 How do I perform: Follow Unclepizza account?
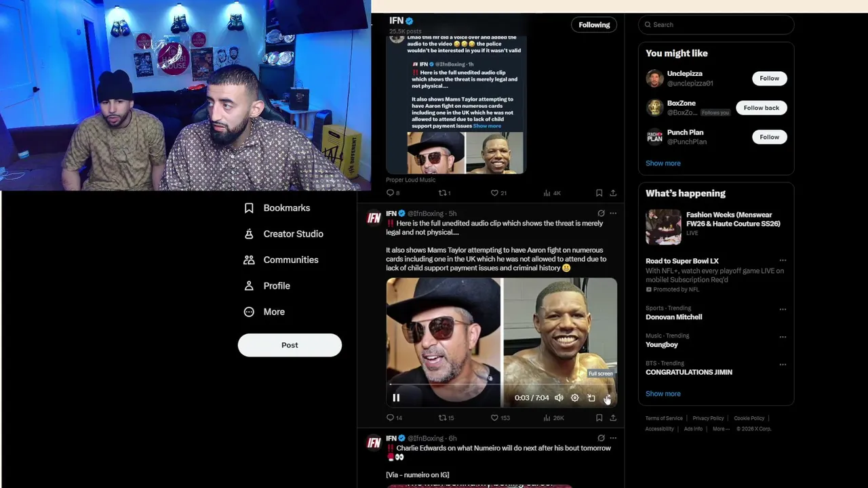coord(769,79)
